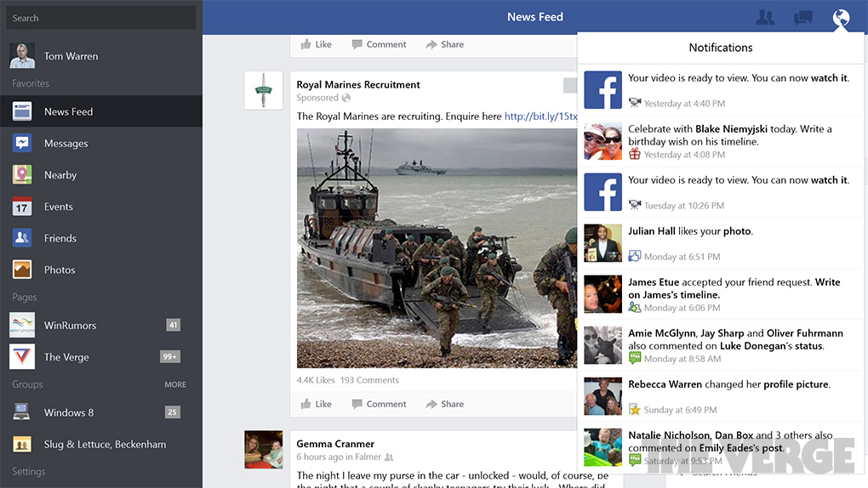Open the Royal Marines landing craft photo
868x488 pixels.
pos(437,248)
